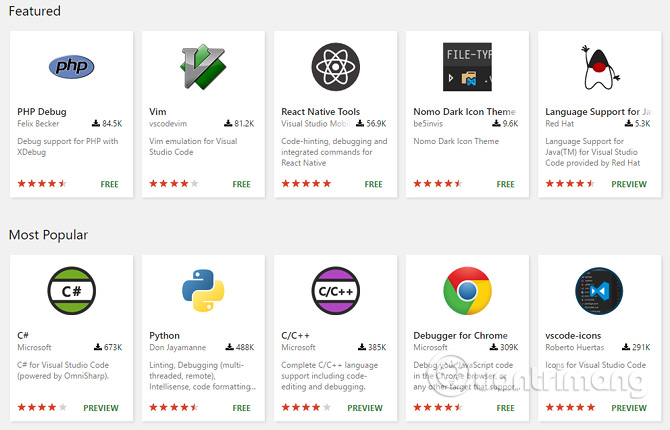Select the vscode-icons extension logo
The height and width of the screenshot is (430, 670).
coord(600,290)
